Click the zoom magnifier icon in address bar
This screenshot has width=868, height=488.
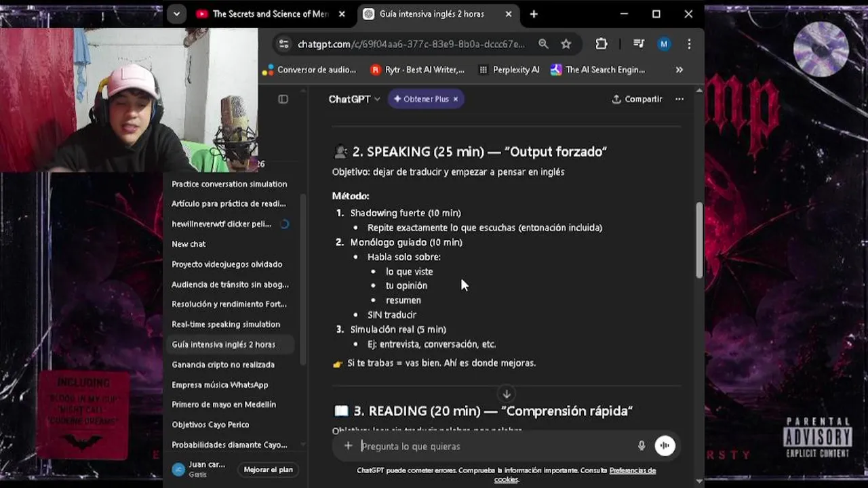[x=543, y=44]
